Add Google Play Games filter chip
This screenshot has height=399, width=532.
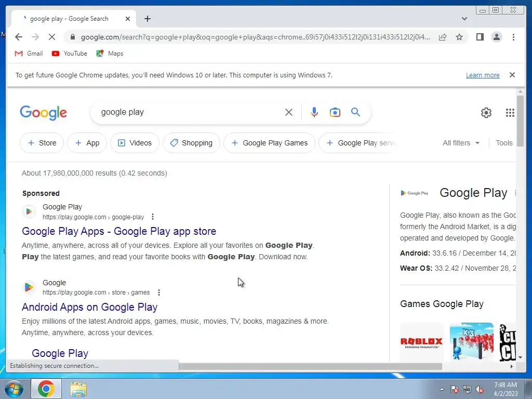270,143
